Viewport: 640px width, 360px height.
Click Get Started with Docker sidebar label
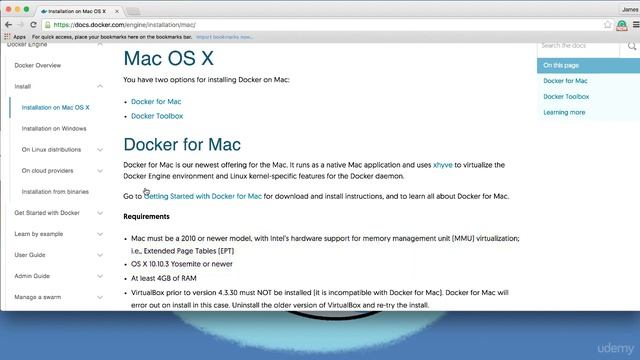[x=47, y=213]
